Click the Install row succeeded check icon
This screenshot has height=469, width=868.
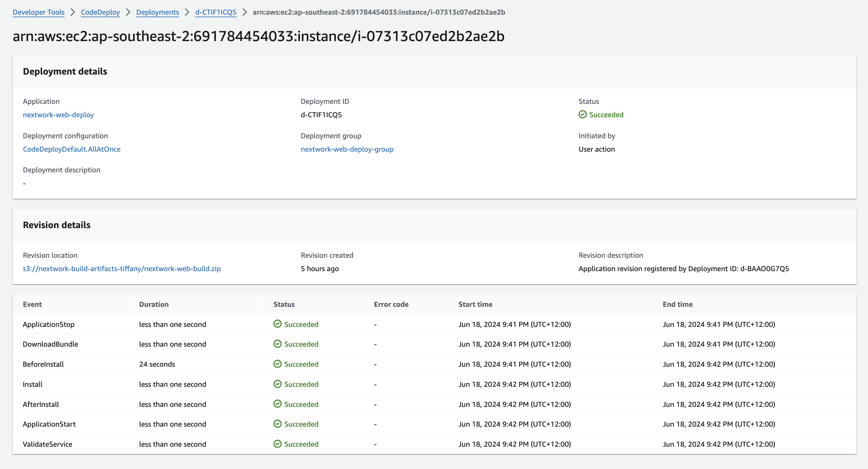tap(277, 384)
